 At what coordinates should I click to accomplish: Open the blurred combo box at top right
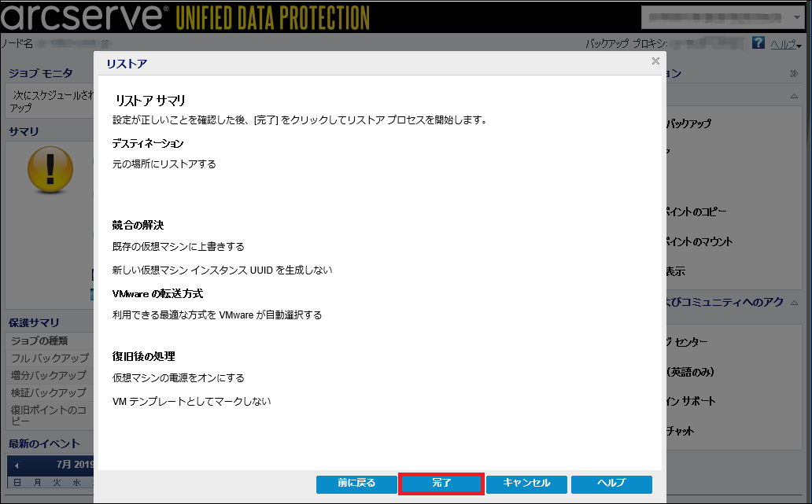pyautogui.click(x=722, y=17)
